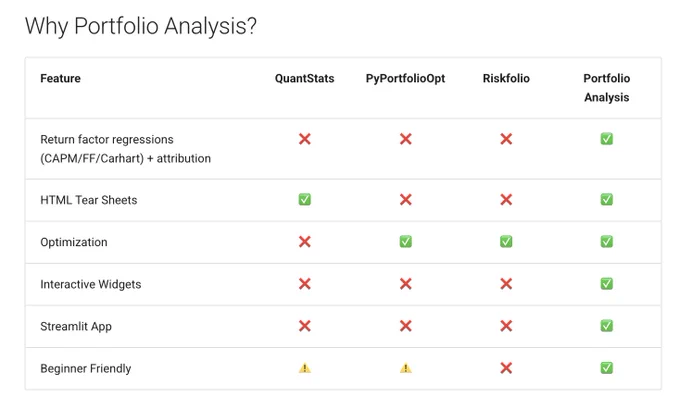Click the 'Return factor regressions' feature text
680x410 pixels.
tap(107, 139)
